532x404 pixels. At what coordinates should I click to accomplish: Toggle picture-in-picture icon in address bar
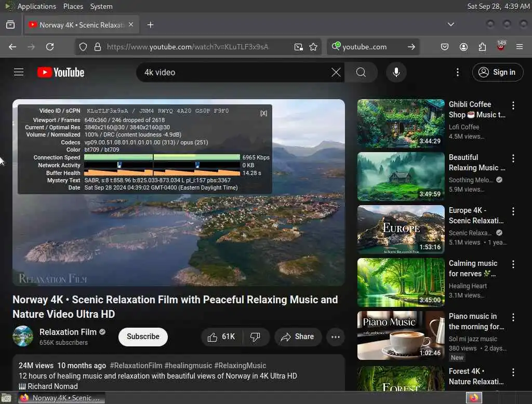point(299,47)
